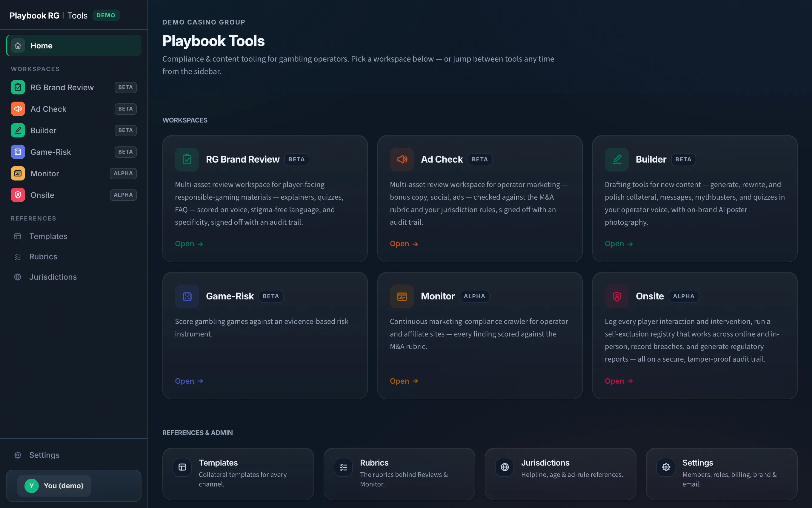Click the Rubrics reference card title
Screen dimensions: 812x508
[x=374, y=463]
